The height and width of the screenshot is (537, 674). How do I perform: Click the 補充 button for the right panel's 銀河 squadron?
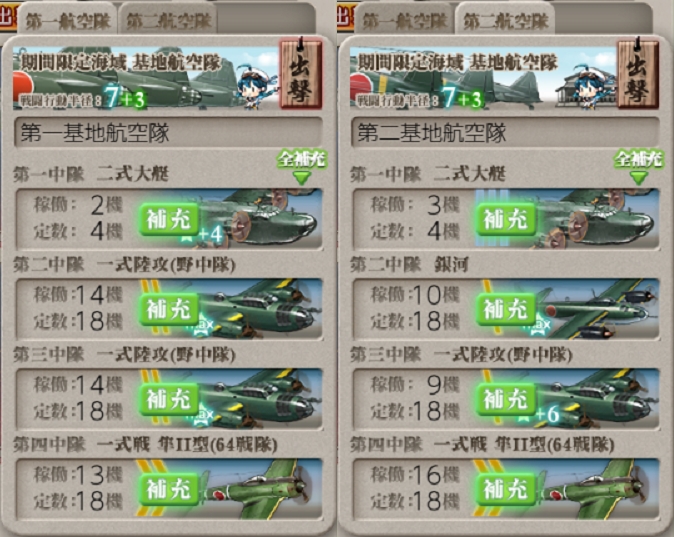click(506, 309)
